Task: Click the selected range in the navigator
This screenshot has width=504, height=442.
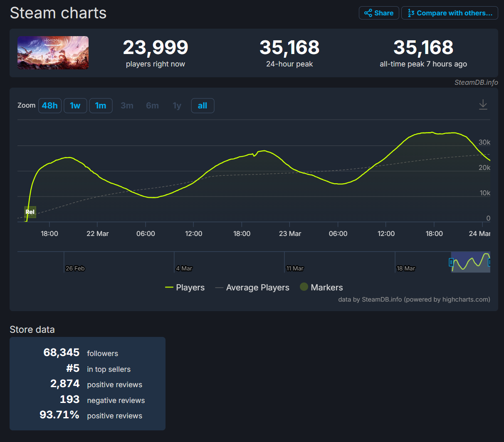Action: click(x=471, y=262)
